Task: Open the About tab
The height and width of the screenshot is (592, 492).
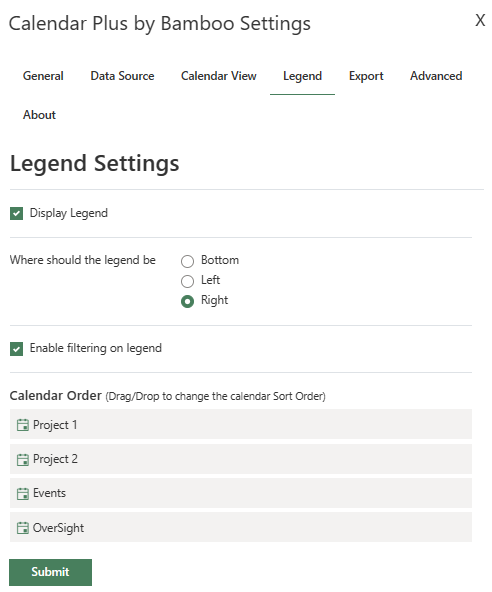Action: click(x=39, y=115)
